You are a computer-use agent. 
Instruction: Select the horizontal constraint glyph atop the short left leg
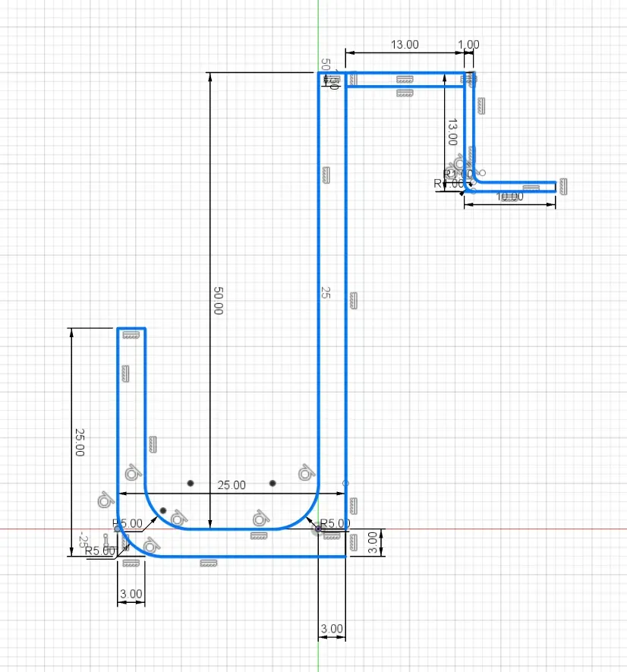pyautogui.click(x=131, y=335)
